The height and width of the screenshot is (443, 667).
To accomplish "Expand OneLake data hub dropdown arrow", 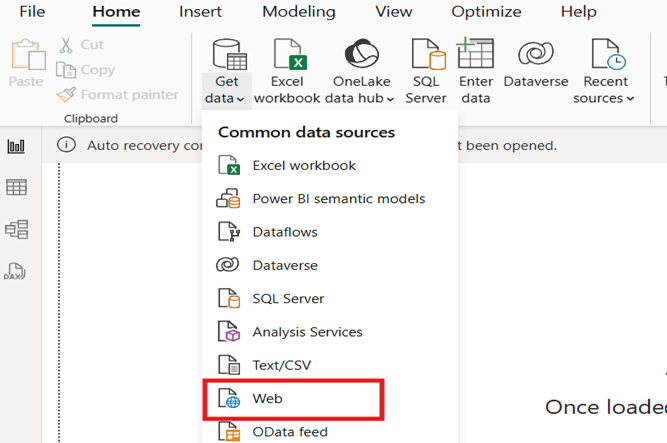I will [390, 99].
